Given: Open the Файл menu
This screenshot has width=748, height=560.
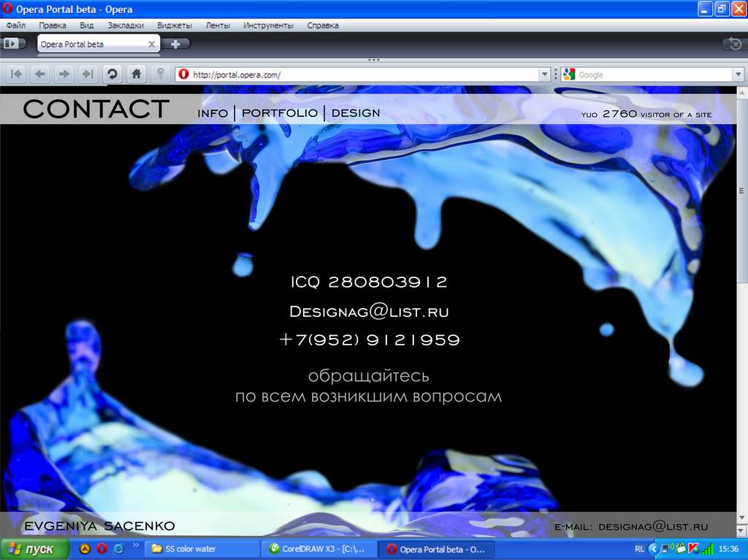Looking at the screenshot, I should (16, 26).
